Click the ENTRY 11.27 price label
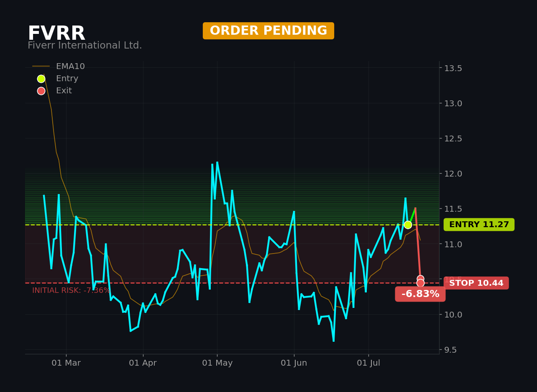 [x=479, y=225]
